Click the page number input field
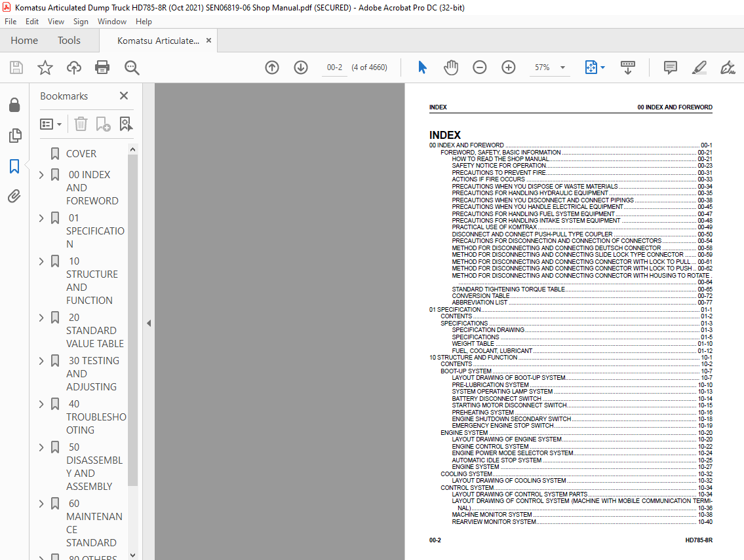This screenshot has height=560, width=744. click(334, 67)
